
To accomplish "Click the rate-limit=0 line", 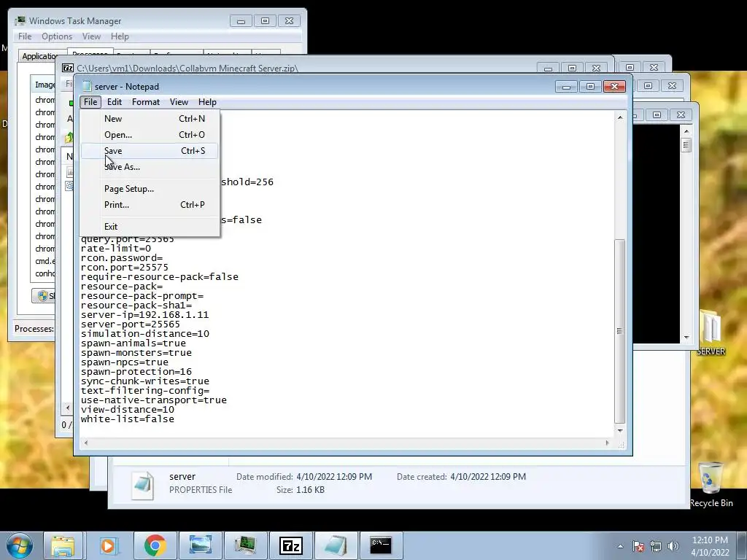I will tap(116, 248).
